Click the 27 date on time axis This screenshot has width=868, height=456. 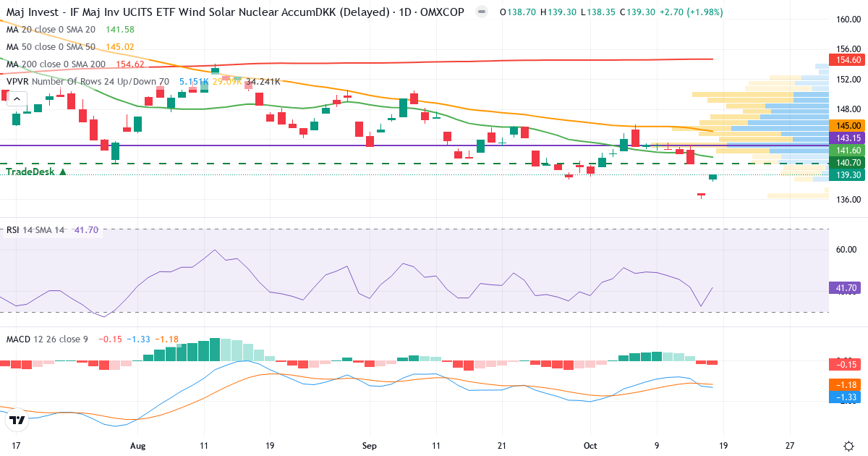coord(790,446)
